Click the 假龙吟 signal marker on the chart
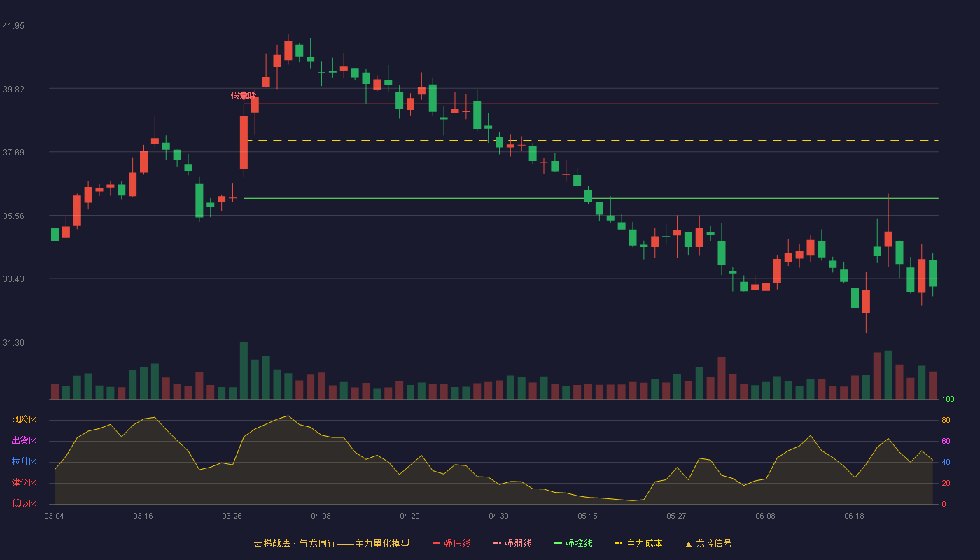Viewport: 980px width, 560px height. 244,96
